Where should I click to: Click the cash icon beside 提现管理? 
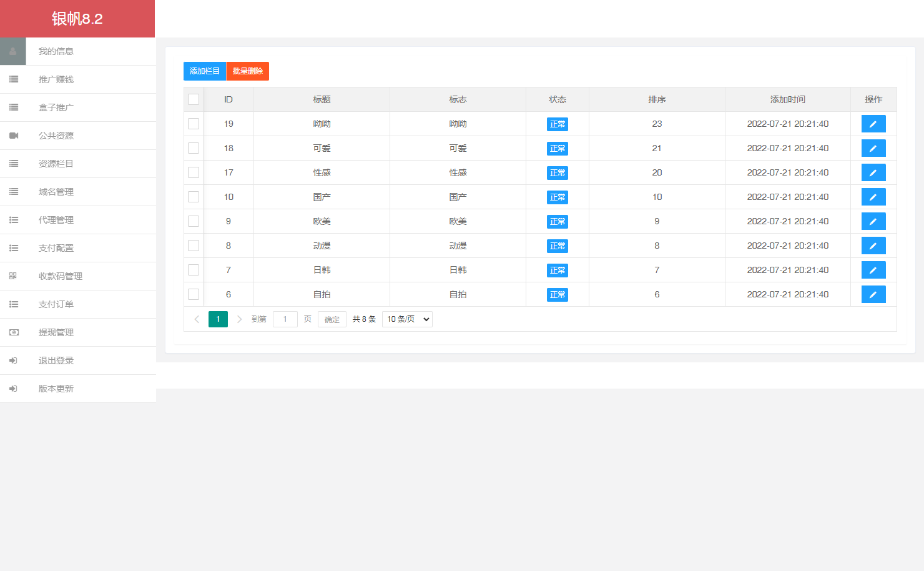14,332
